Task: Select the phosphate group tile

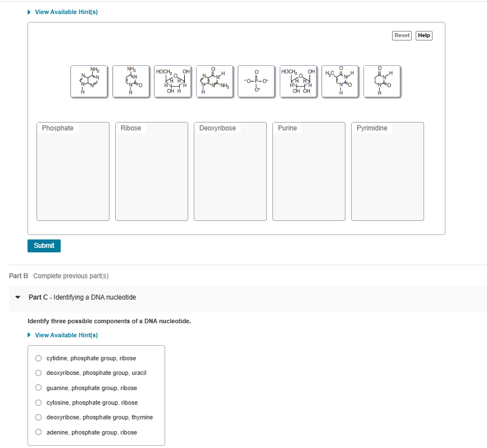Action: 257,82
